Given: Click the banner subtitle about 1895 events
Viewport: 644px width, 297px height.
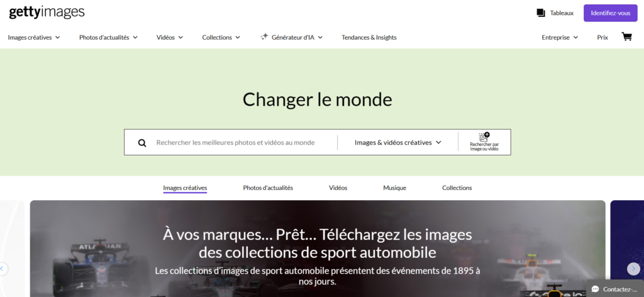Looking at the screenshot, I should (x=318, y=276).
